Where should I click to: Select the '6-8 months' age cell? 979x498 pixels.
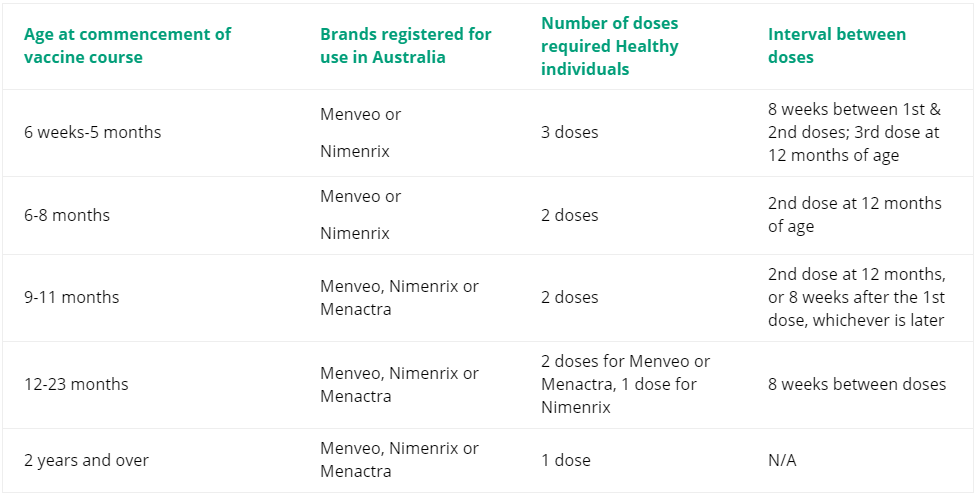[67, 215]
